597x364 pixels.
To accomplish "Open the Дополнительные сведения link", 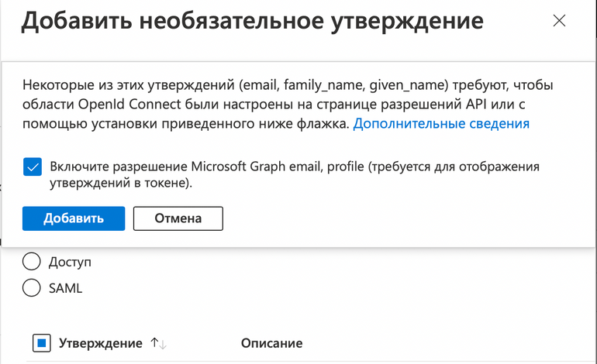I will (x=441, y=124).
